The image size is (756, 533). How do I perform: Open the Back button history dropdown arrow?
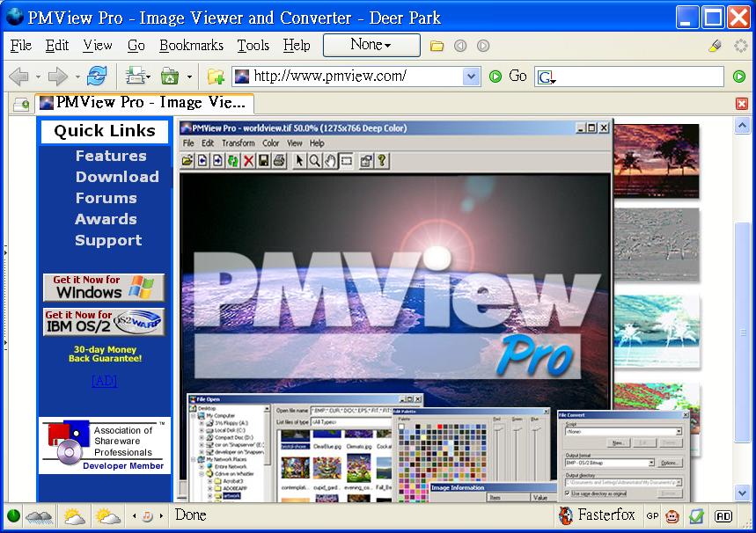tap(38, 77)
